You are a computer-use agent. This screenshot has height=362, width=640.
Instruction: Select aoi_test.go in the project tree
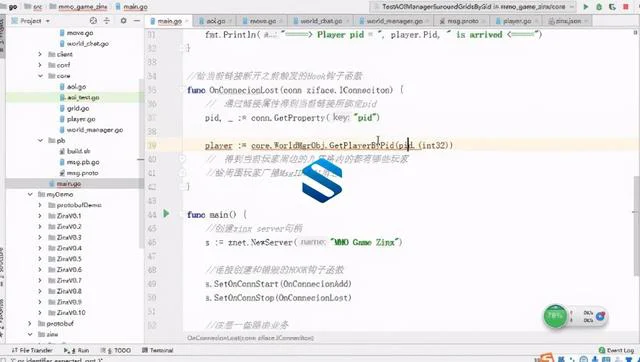(83, 97)
